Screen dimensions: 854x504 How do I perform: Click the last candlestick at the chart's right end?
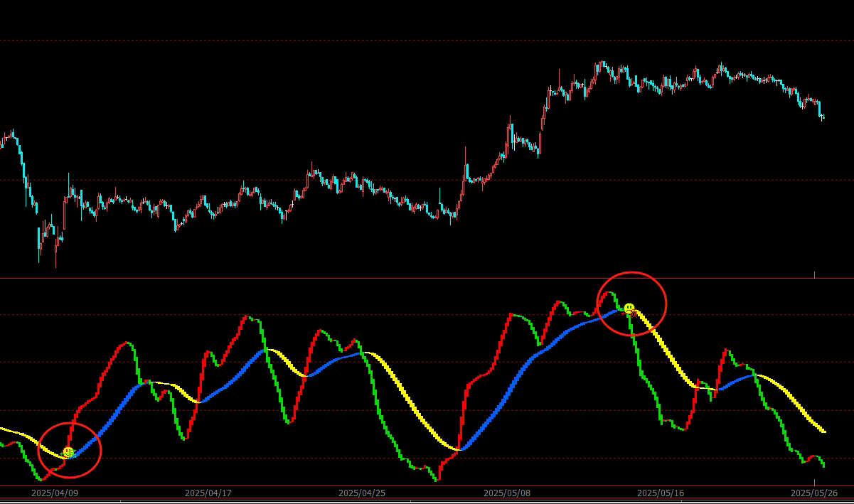pos(823,117)
